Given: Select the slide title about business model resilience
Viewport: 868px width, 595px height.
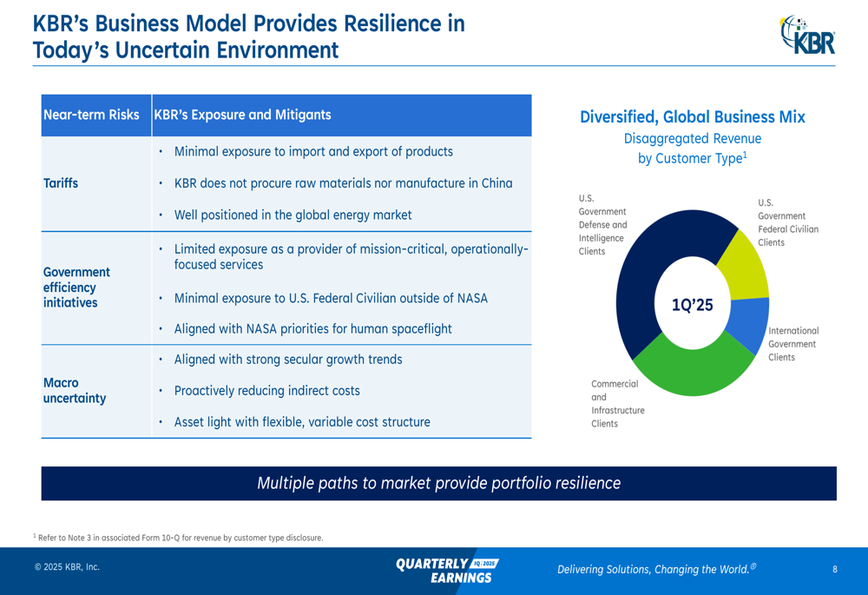Looking at the screenshot, I should pyautogui.click(x=248, y=36).
